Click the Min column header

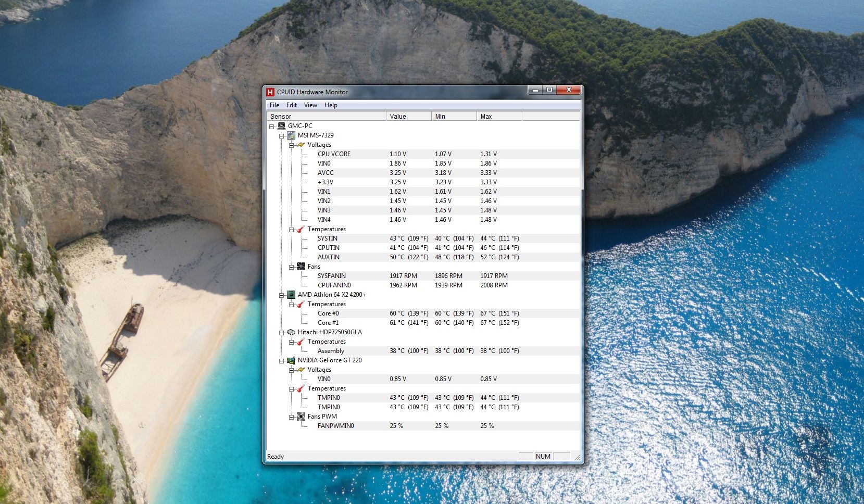[x=454, y=116]
